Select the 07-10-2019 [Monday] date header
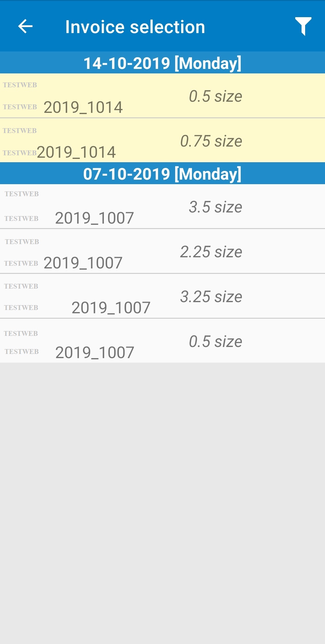The height and width of the screenshot is (644, 325). click(162, 174)
